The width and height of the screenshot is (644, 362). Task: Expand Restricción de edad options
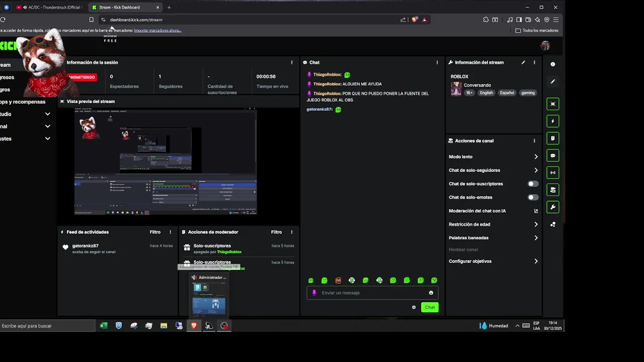point(536,224)
